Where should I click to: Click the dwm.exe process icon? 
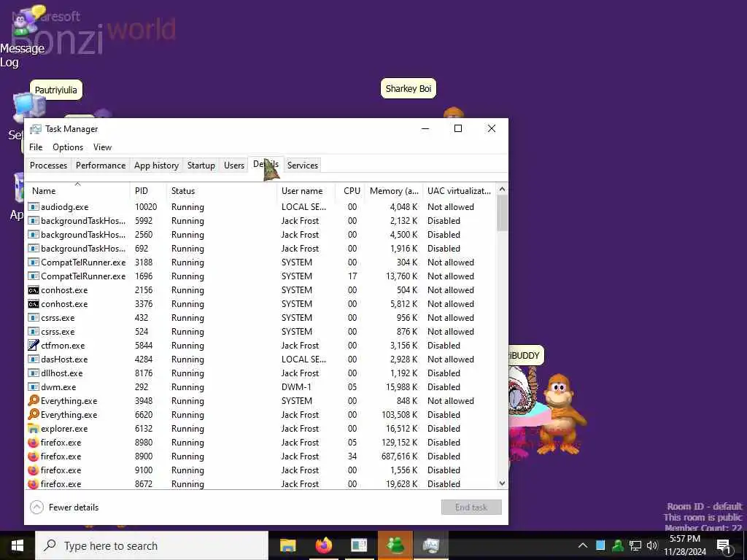click(x=34, y=386)
